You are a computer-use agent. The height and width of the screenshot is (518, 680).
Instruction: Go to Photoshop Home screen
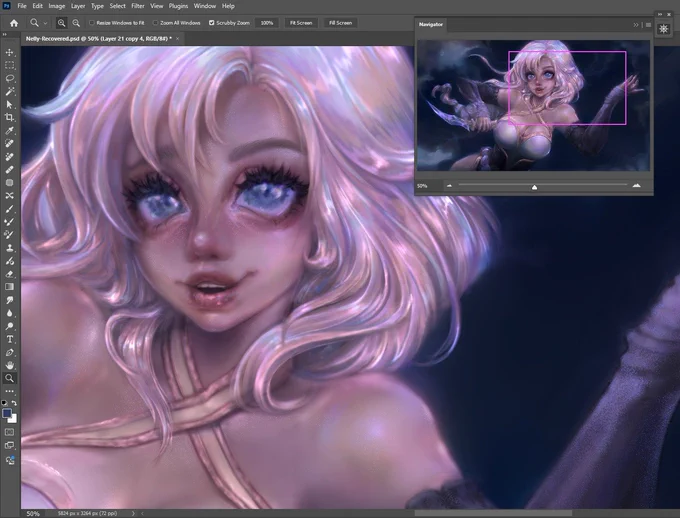(x=14, y=23)
